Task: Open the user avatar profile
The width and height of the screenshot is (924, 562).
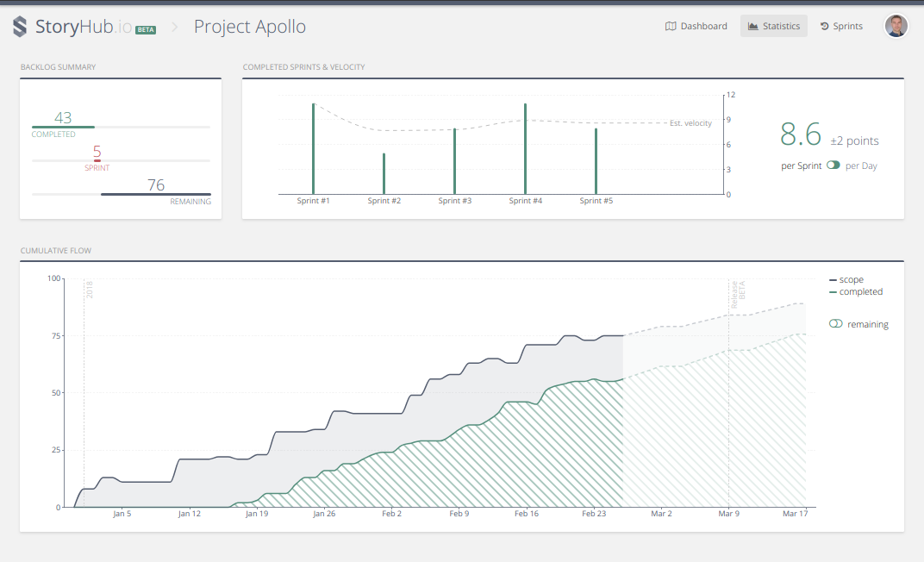Action: point(896,26)
